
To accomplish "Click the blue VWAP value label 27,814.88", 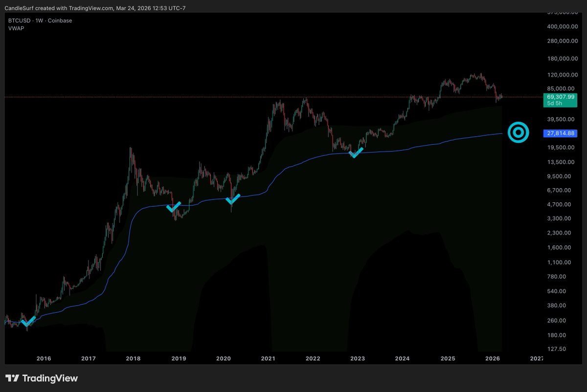I will click(x=560, y=133).
